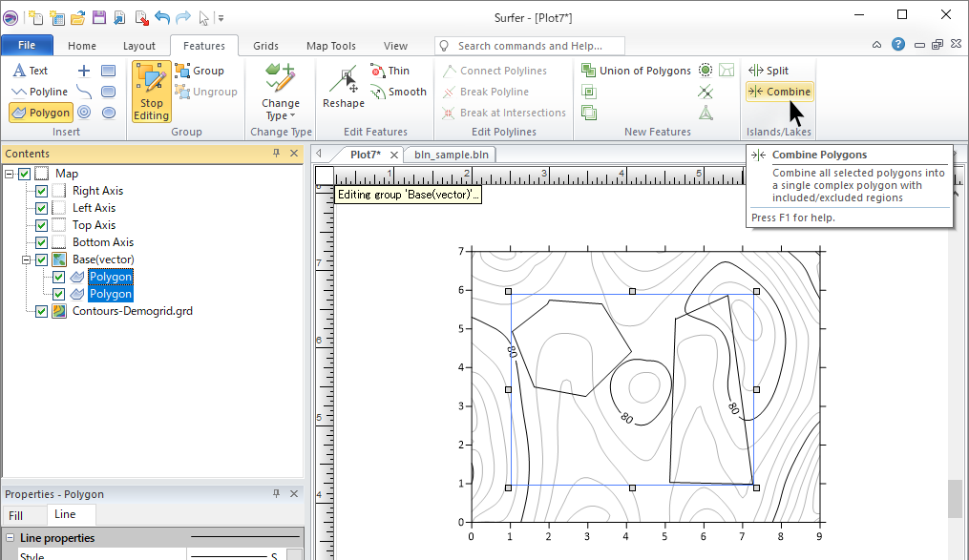This screenshot has width=969, height=560.
Task: Select the Polygon insert tool
Action: tap(41, 113)
